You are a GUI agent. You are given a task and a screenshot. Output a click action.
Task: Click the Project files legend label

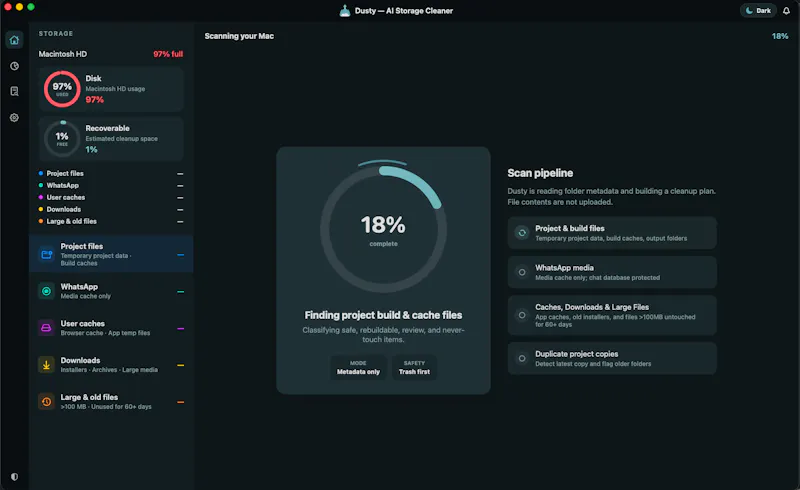pyautogui.click(x=65, y=173)
